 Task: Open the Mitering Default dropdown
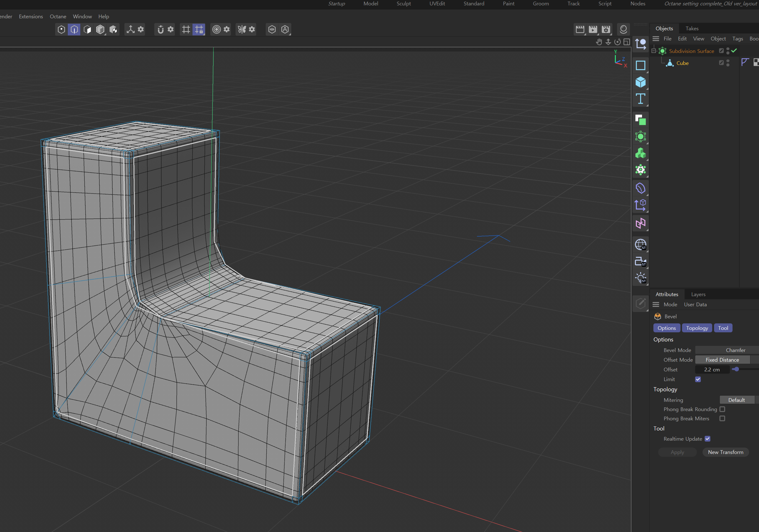pos(737,400)
